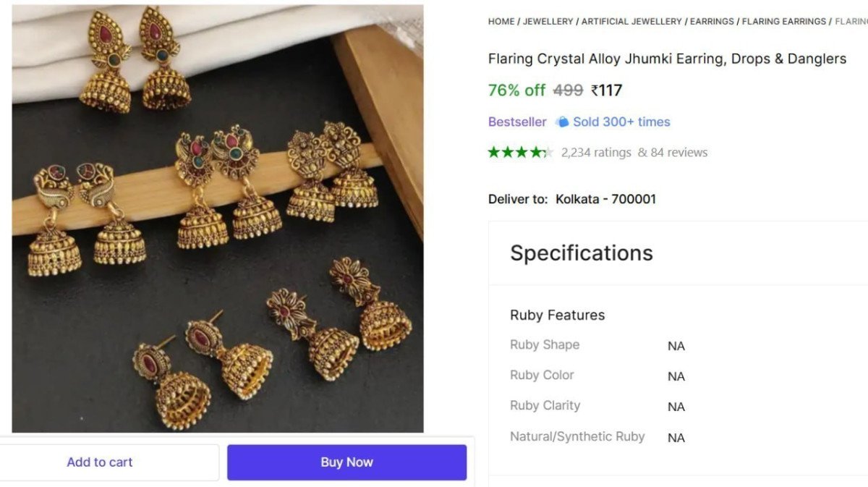This screenshot has width=868, height=487.
Task: Click the Buy Now button
Action: (x=346, y=462)
